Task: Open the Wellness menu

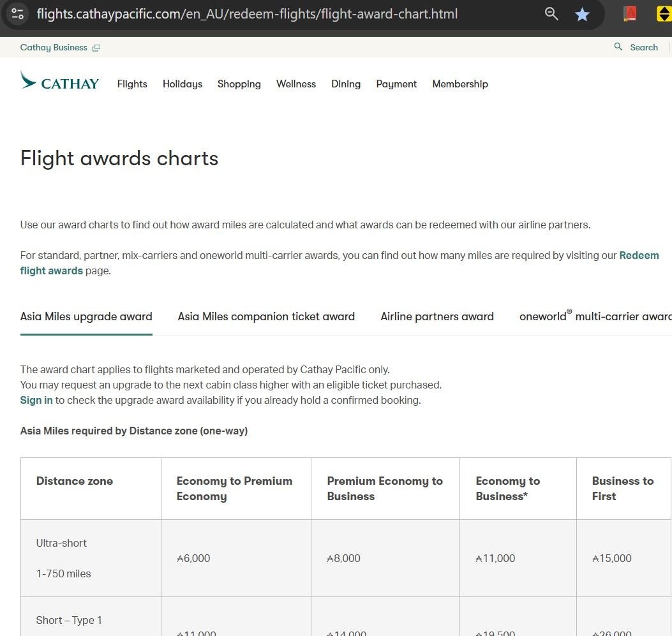Action: point(296,84)
